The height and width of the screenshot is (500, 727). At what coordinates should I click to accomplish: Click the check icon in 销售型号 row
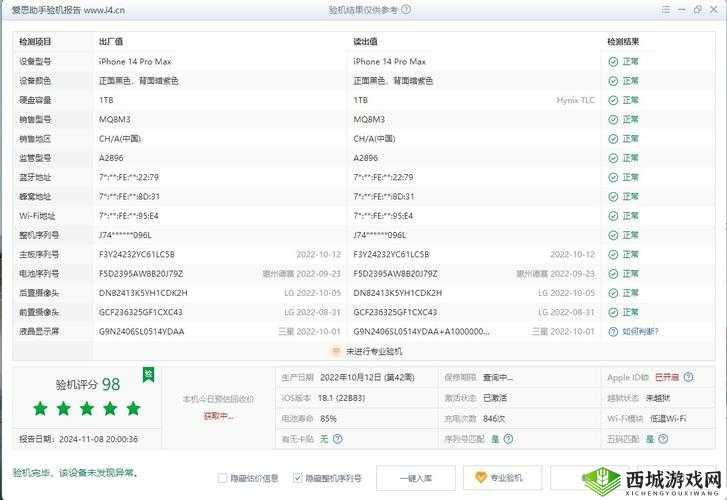(x=613, y=120)
